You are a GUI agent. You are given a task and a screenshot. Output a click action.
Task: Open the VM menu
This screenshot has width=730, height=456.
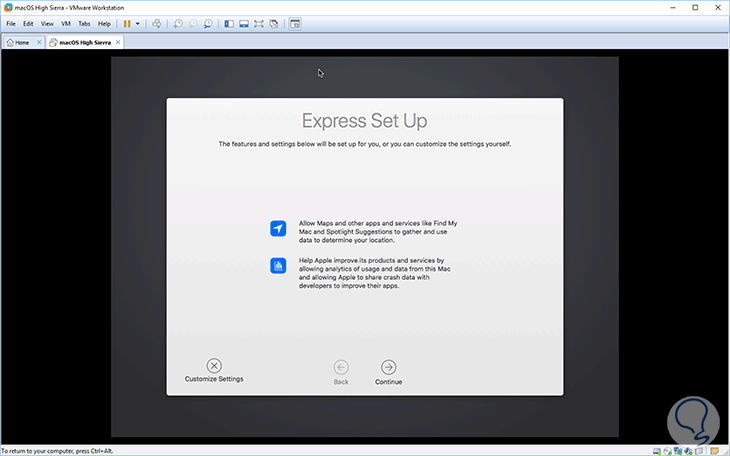[x=66, y=24]
